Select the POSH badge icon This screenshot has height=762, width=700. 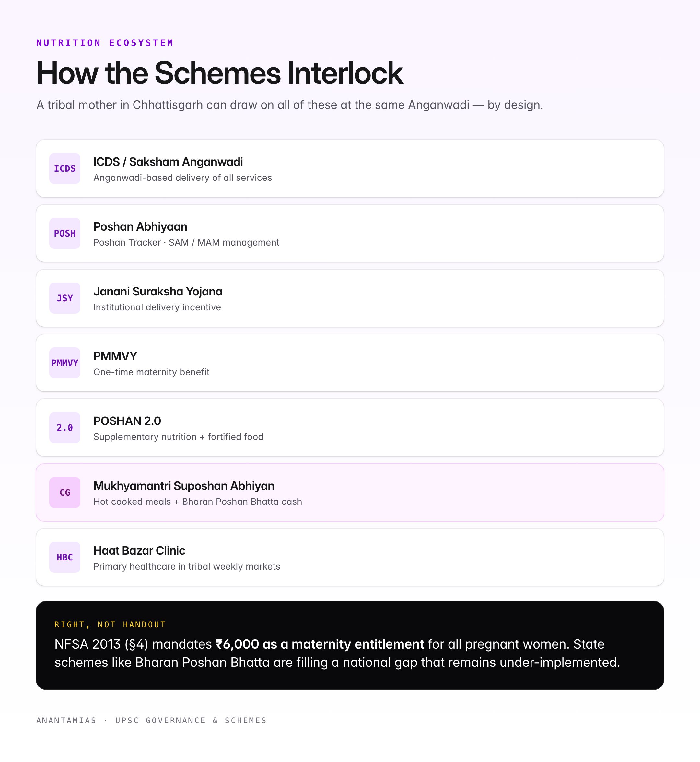tap(65, 233)
